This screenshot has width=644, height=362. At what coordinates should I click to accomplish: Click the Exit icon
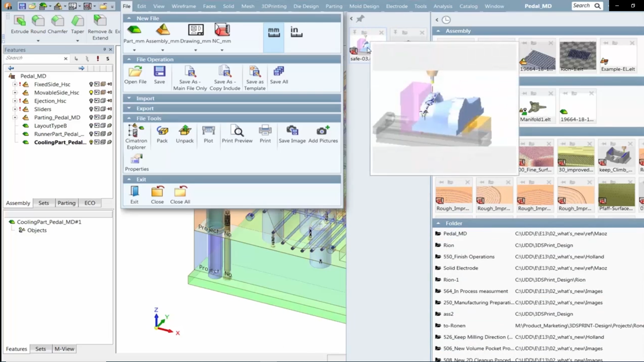coord(134,195)
